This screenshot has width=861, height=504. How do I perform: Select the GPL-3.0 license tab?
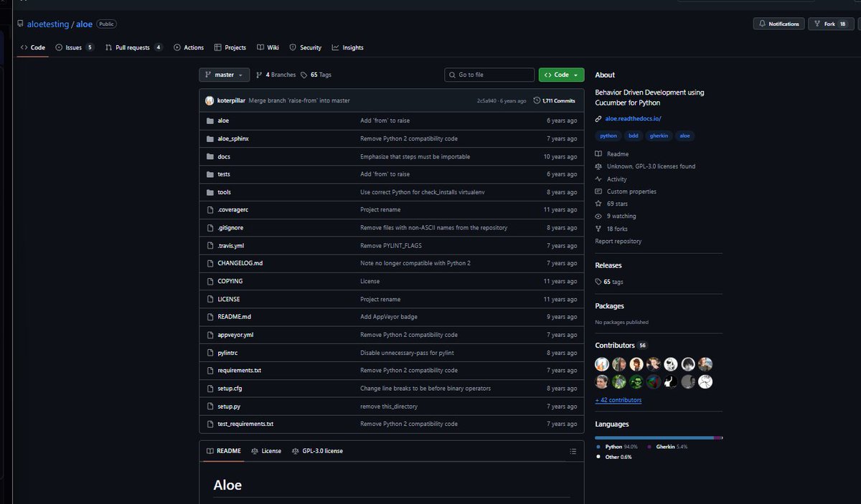317,451
